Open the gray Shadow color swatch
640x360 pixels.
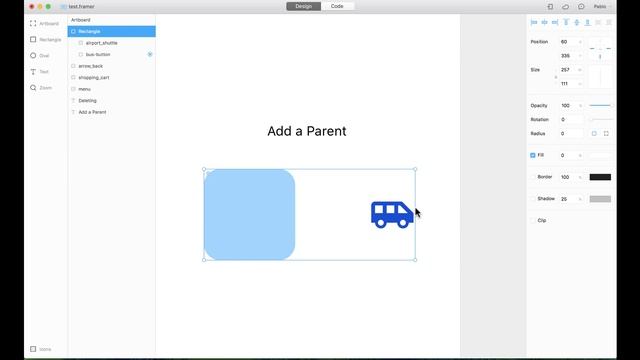(600, 199)
